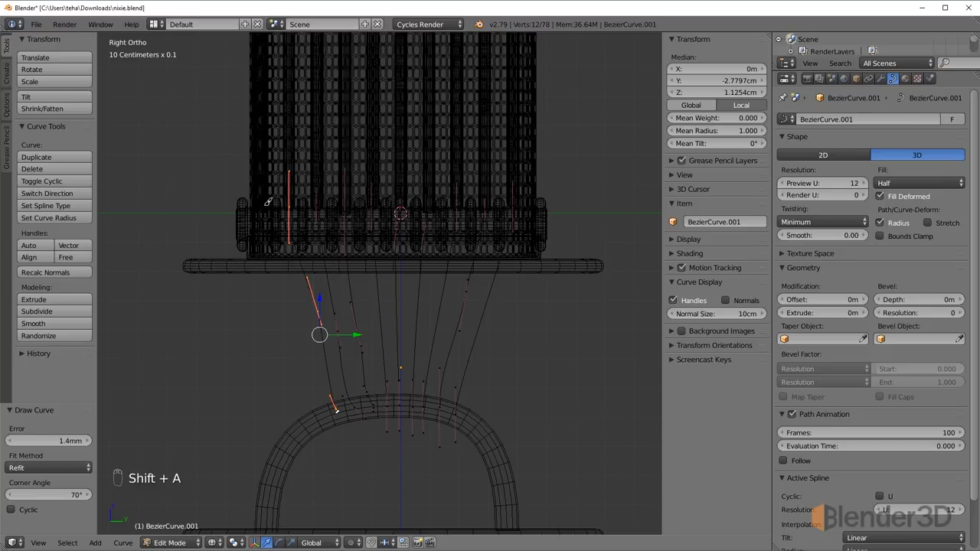Open the Texture checkerboard tab icon
980x551 pixels.
(x=917, y=78)
